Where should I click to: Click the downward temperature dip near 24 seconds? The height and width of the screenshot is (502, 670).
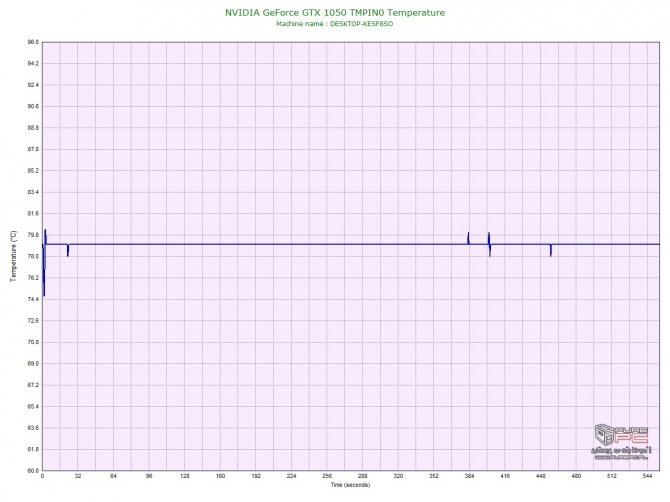tap(68, 250)
